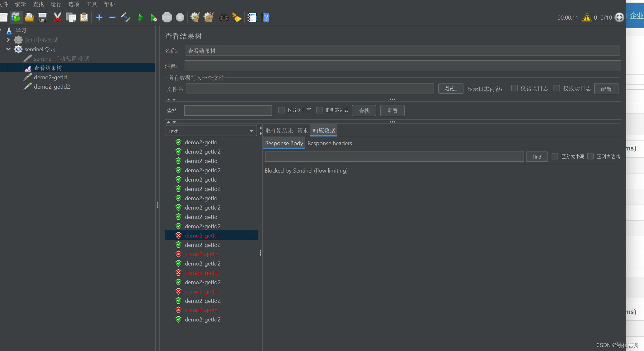This screenshot has width=644, height=351.
Task: Click the binoculars Search icon
Action: [x=224, y=17]
